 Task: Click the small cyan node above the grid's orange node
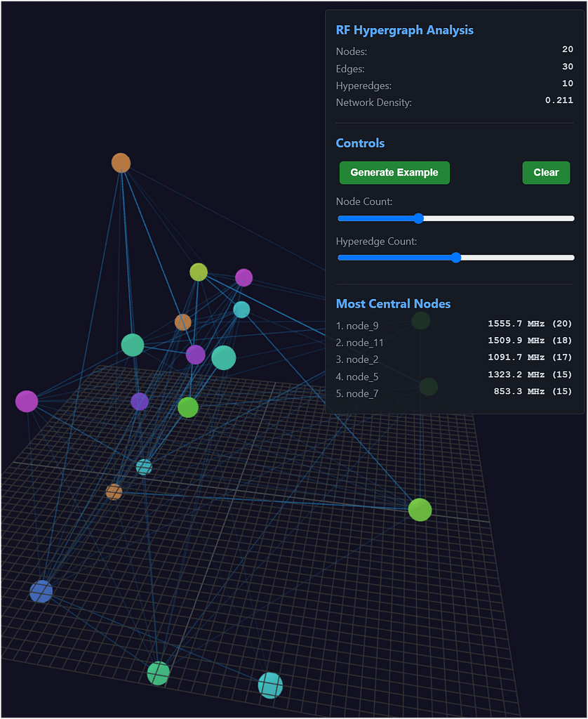(144, 467)
